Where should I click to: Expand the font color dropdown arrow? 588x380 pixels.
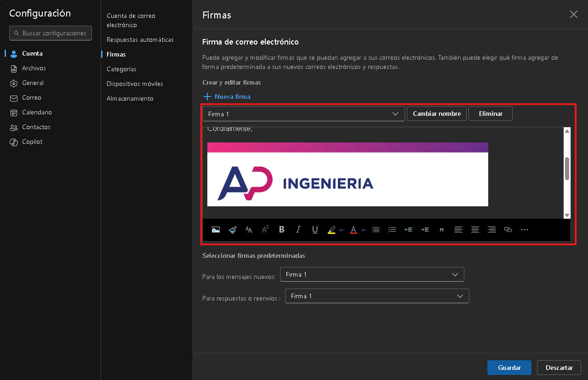(363, 230)
